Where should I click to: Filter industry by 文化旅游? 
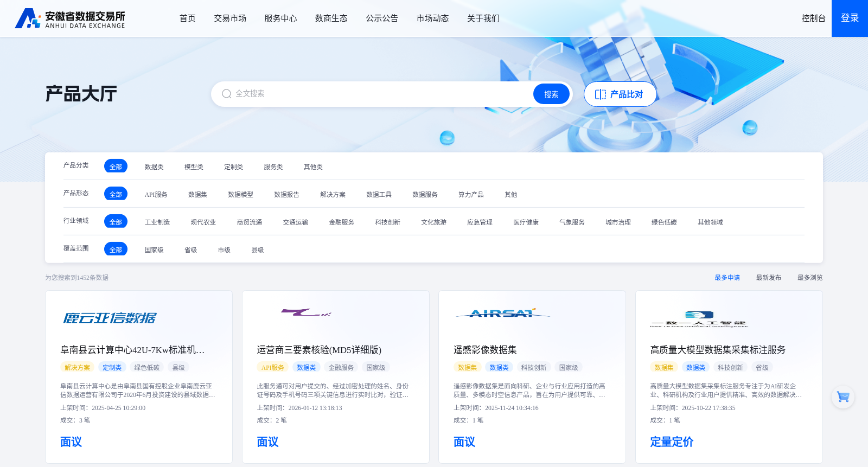[434, 222]
